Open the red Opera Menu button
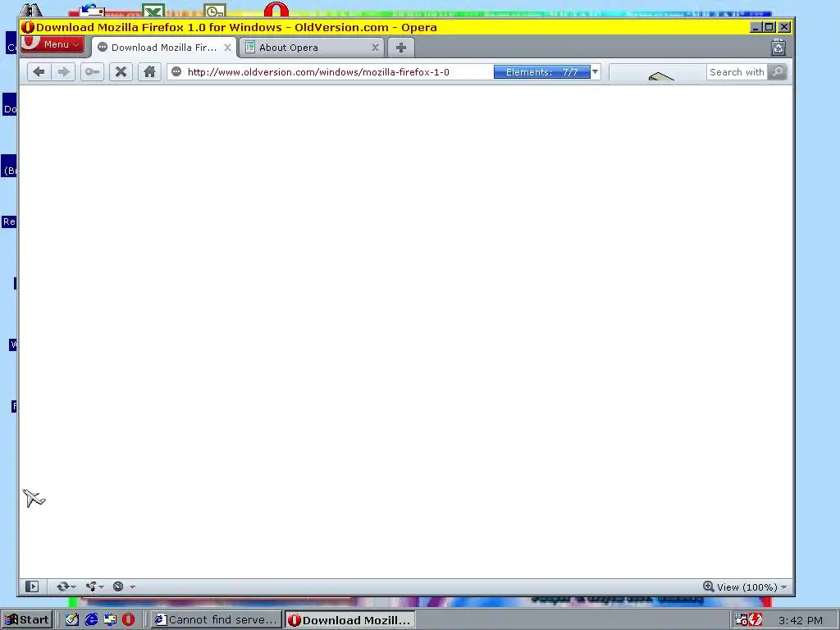This screenshot has width=840, height=630. tap(52, 44)
